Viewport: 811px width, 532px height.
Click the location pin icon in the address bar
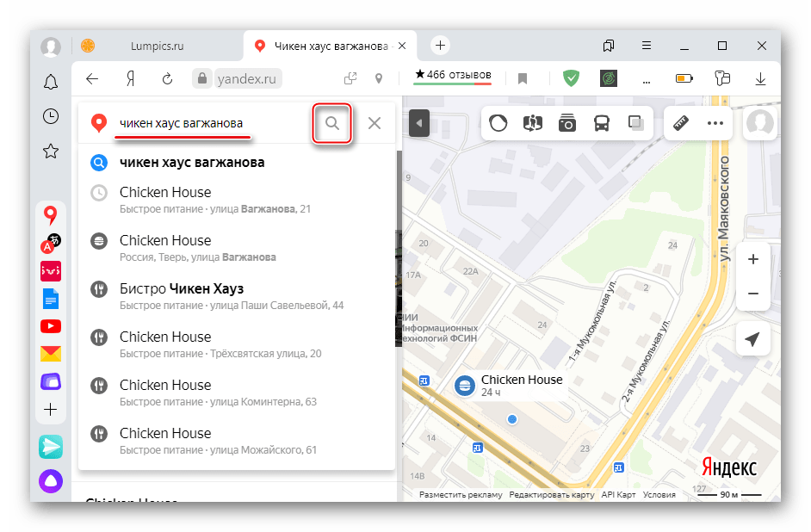379,78
